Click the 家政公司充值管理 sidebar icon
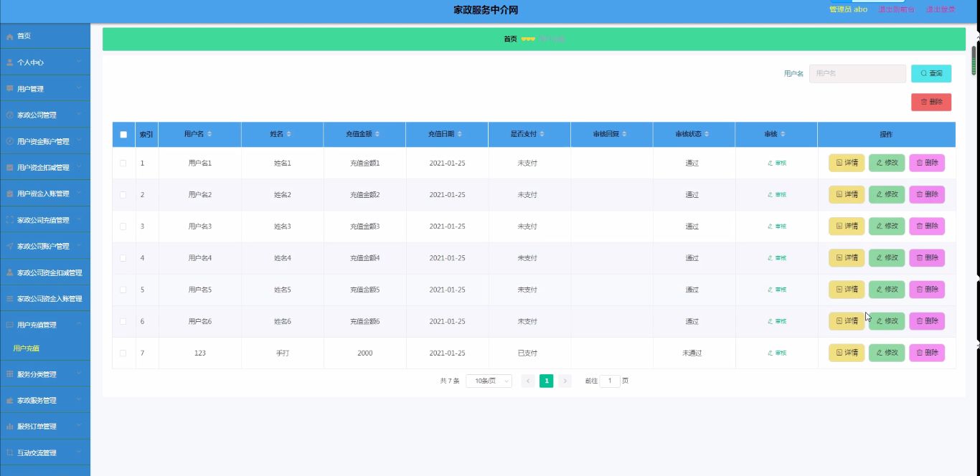The image size is (980, 476). (10, 220)
